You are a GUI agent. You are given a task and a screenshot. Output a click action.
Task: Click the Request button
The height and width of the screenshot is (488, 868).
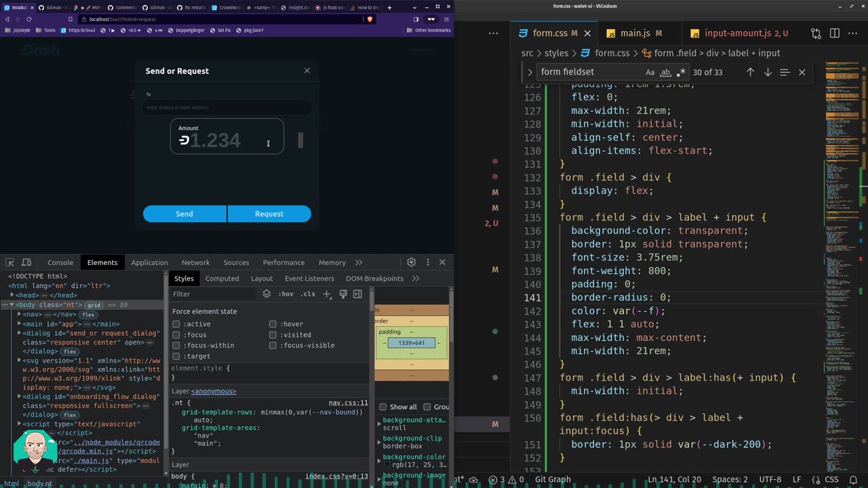[269, 214]
